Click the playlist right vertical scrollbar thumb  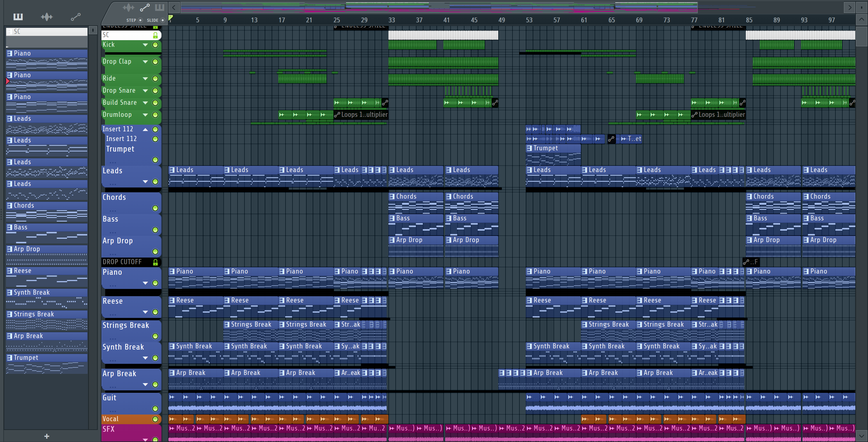[862, 37]
